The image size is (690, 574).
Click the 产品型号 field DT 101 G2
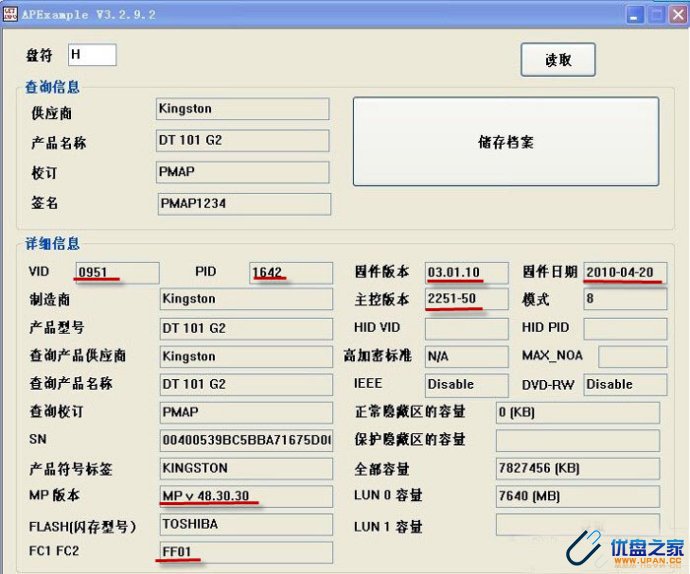click(246, 329)
